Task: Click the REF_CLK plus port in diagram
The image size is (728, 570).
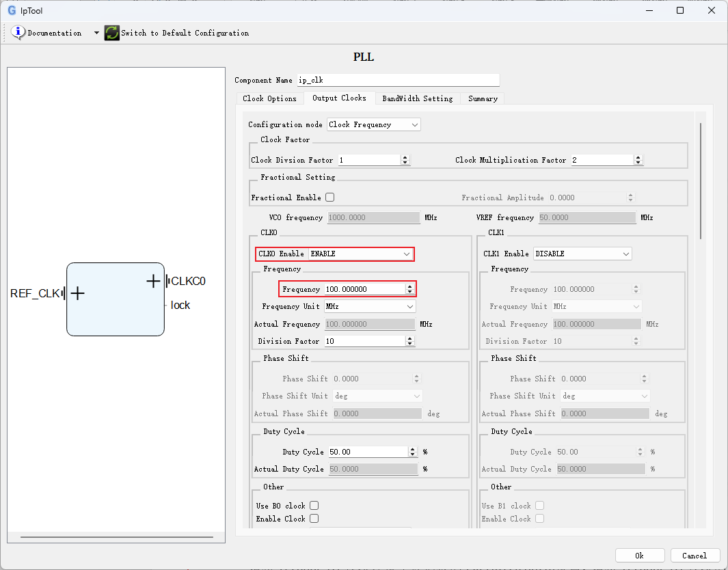Action: click(x=77, y=293)
